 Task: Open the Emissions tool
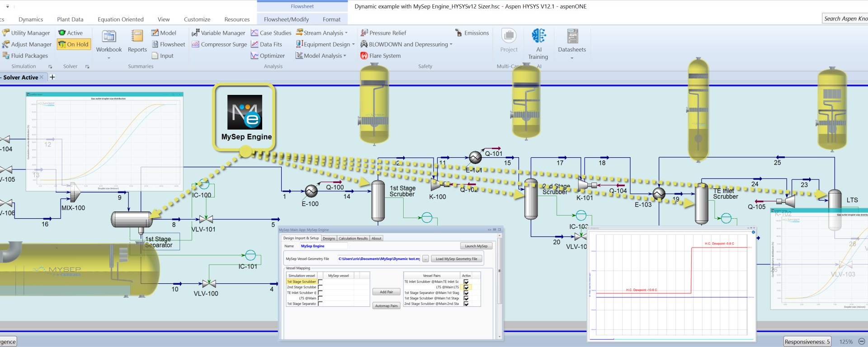pyautogui.click(x=472, y=33)
